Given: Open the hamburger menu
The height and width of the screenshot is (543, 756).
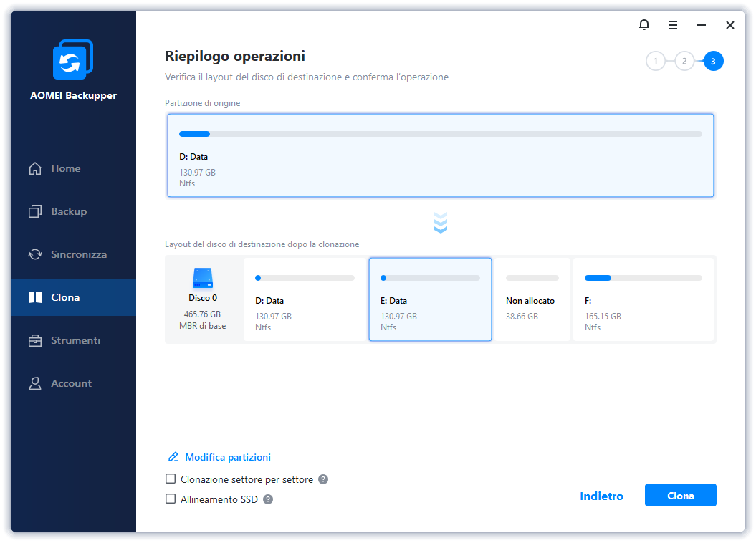Looking at the screenshot, I should [x=673, y=25].
